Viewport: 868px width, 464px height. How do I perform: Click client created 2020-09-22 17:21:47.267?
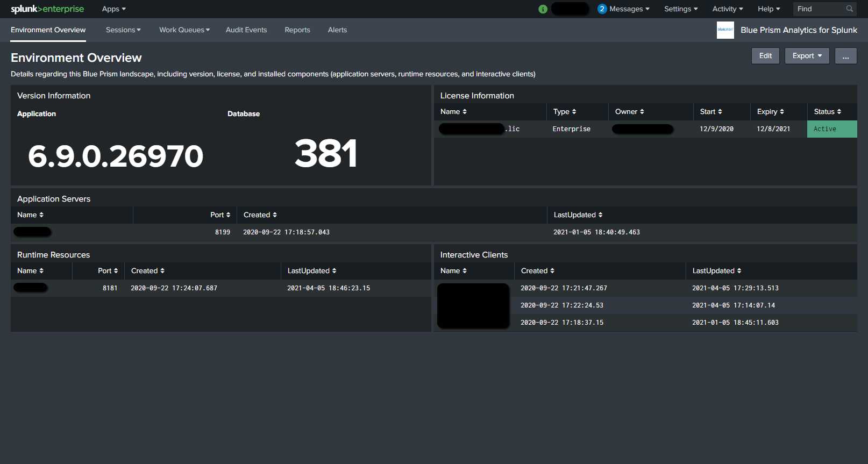tap(564, 288)
